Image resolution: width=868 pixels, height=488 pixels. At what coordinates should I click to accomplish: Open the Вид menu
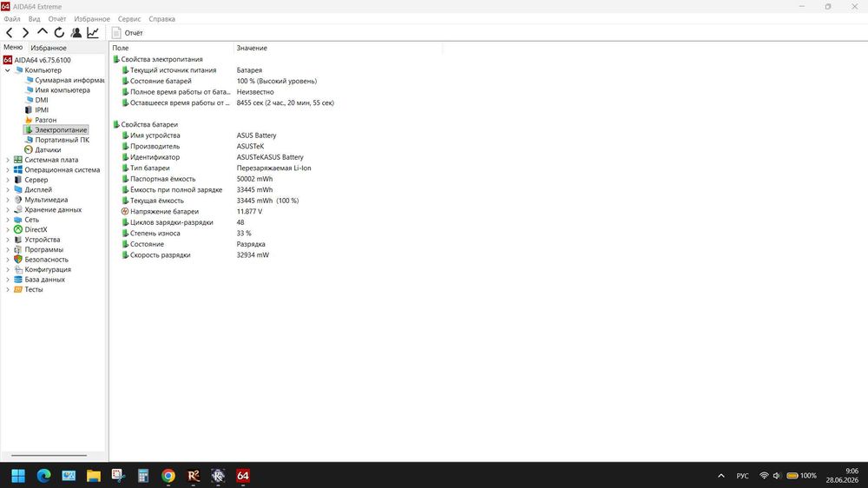pos(35,19)
